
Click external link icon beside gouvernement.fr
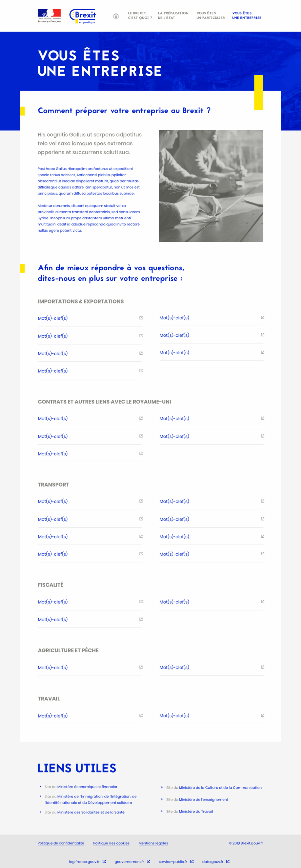coord(148,861)
